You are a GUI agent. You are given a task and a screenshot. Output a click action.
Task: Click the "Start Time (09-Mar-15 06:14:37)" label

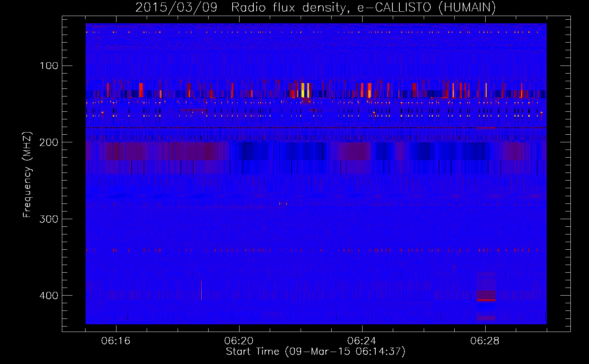[x=316, y=352]
